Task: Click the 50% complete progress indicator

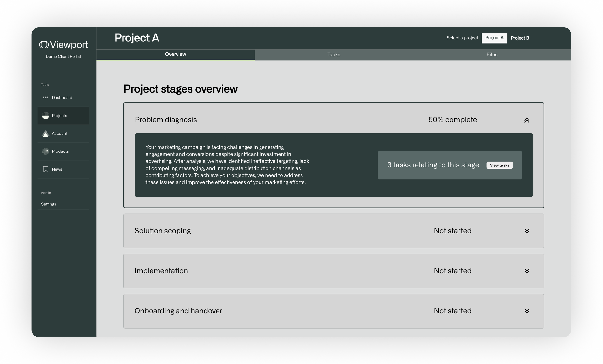Action: tap(452, 120)
